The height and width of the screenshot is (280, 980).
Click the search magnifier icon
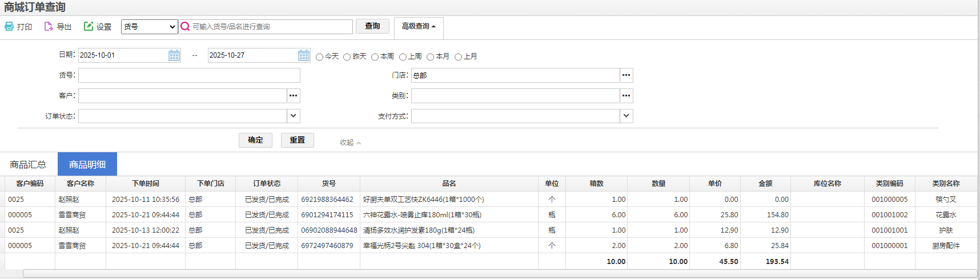(185, 26)
